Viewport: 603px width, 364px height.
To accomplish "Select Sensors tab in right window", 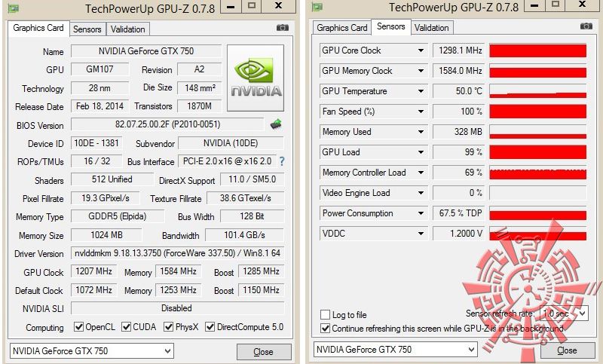I will [390, 26].
